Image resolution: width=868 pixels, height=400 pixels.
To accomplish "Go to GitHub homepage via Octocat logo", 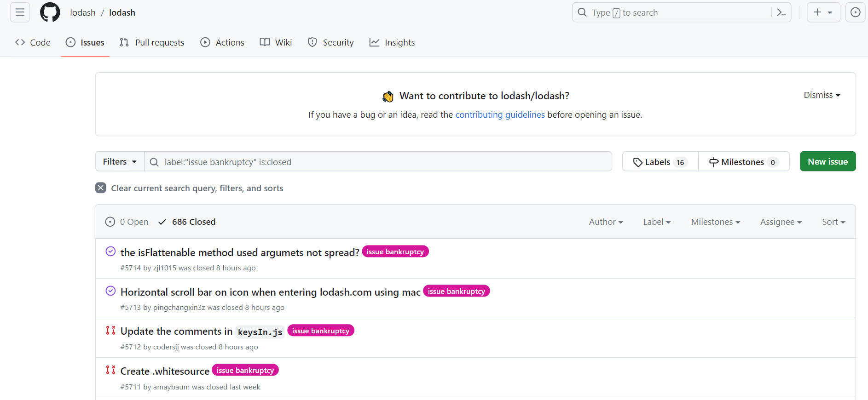I will (50, 12).
